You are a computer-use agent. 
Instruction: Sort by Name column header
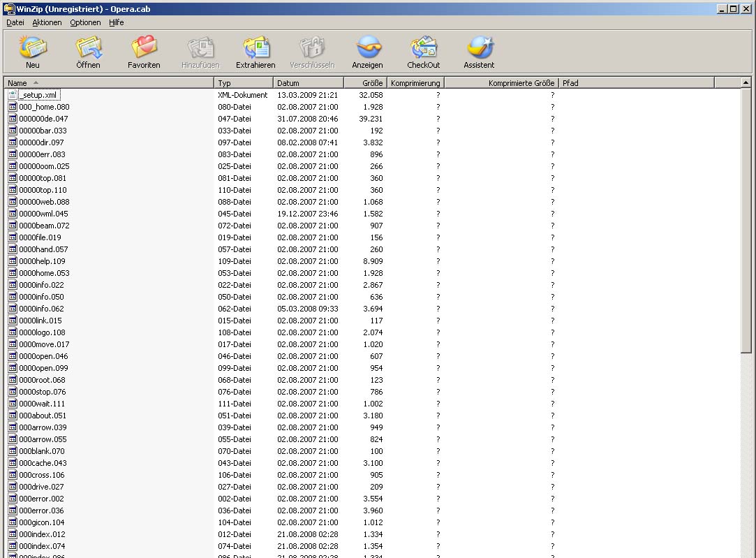(109, 83)
